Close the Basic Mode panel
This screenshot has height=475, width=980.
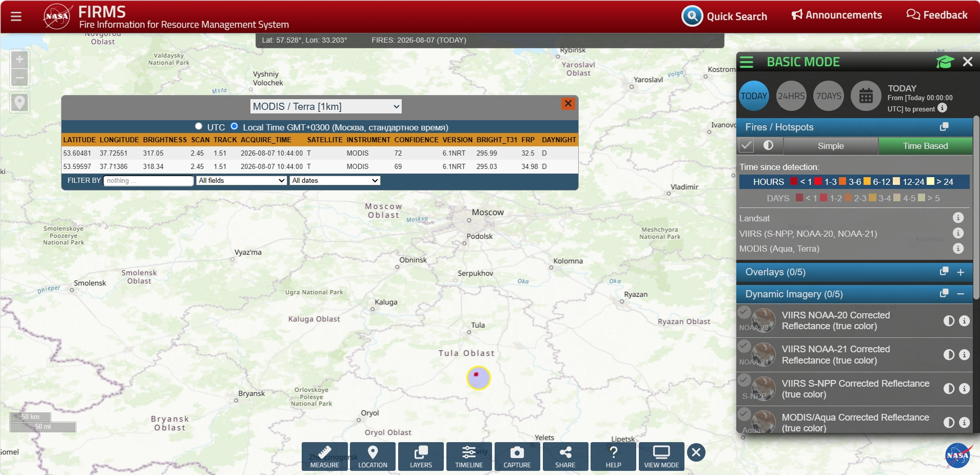[x=968, y=62]
